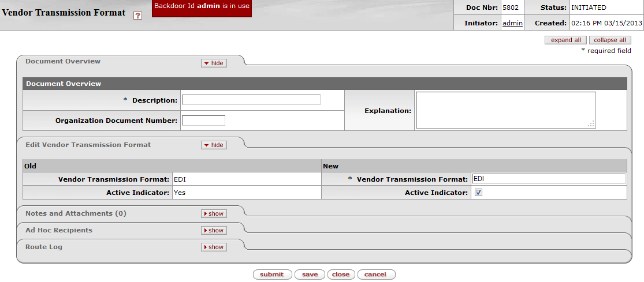Click the expand all button
Screen dimensions: 644x282
(x=565, y=40)
